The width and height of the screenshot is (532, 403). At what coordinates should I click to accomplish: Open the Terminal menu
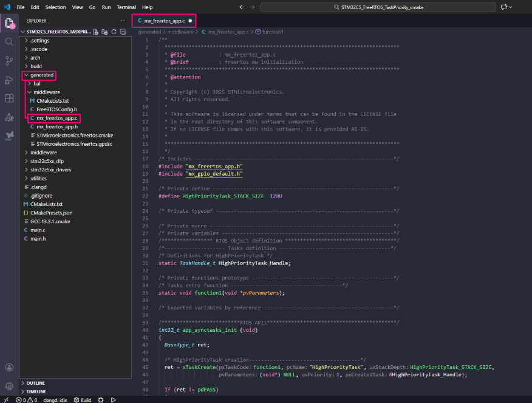pyautogui.click(x=126, y=7)
